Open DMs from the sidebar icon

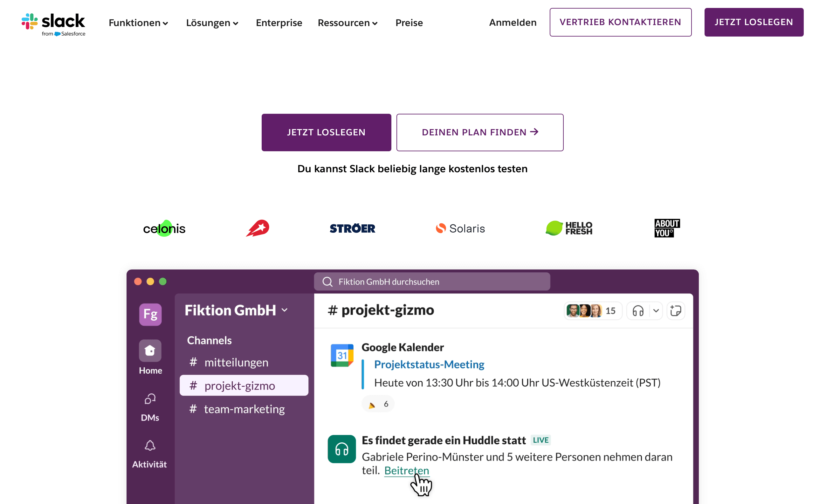click(150, 399)
